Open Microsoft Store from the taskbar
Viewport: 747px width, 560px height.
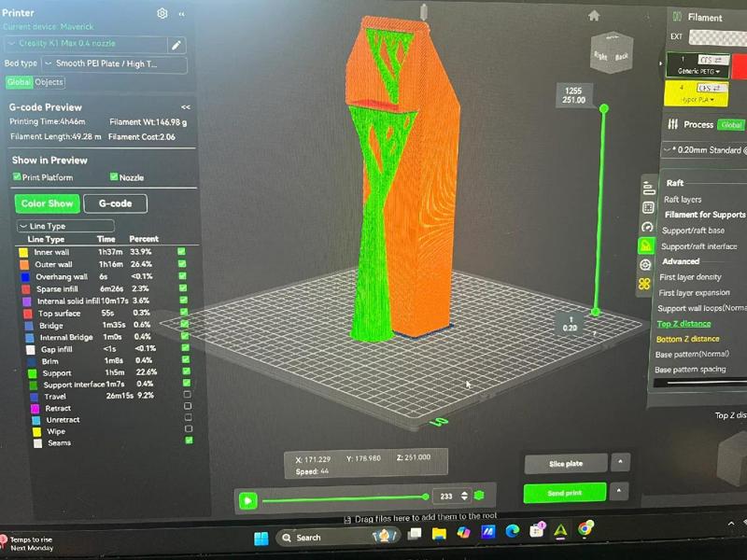[x=537, y=529]
